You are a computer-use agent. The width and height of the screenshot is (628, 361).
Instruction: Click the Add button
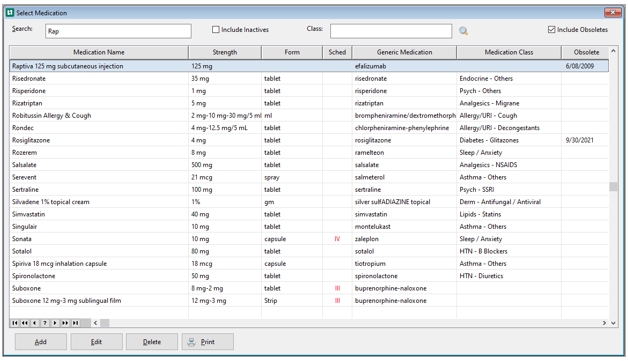coord(41,342)
